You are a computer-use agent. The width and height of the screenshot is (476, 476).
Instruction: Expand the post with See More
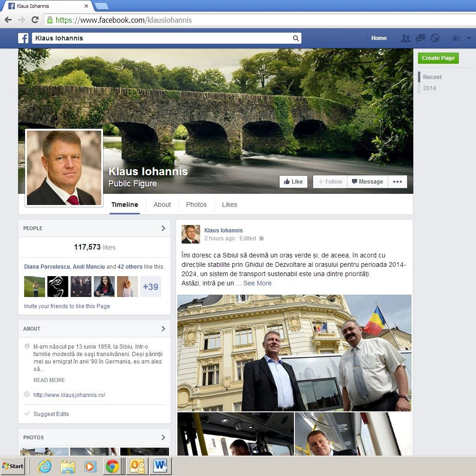(x=257, y=283)
